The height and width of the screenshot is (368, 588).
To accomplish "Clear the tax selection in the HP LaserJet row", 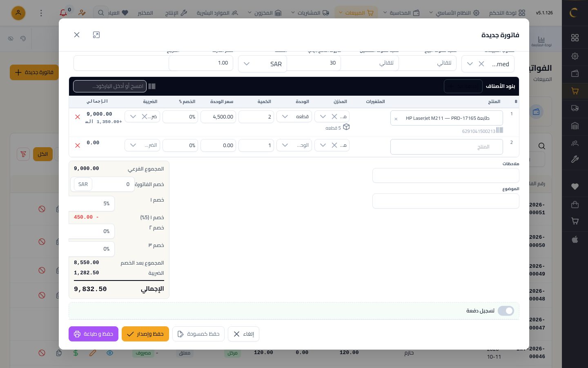I will pos(145,117).
